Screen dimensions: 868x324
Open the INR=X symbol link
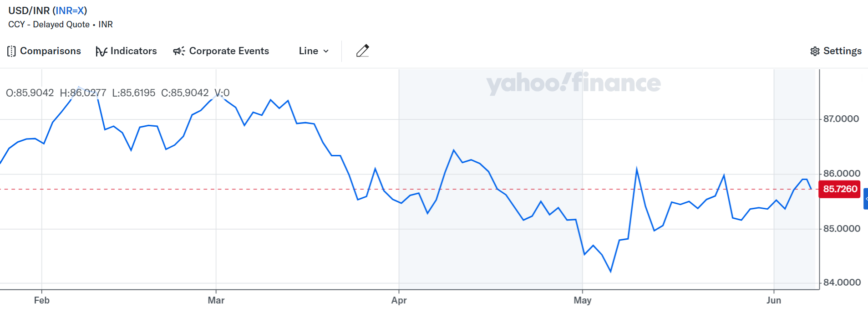pos(69,10)
